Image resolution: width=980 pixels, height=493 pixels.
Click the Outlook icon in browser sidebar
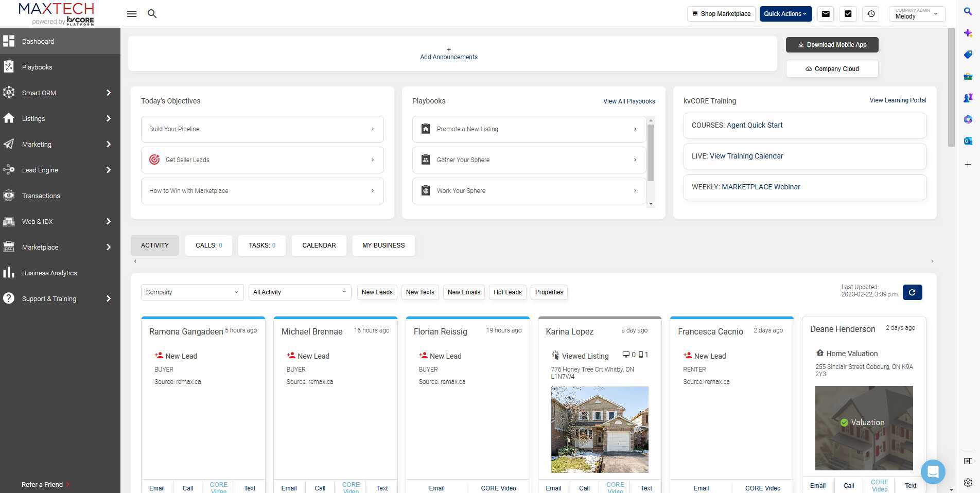(968, 141)
